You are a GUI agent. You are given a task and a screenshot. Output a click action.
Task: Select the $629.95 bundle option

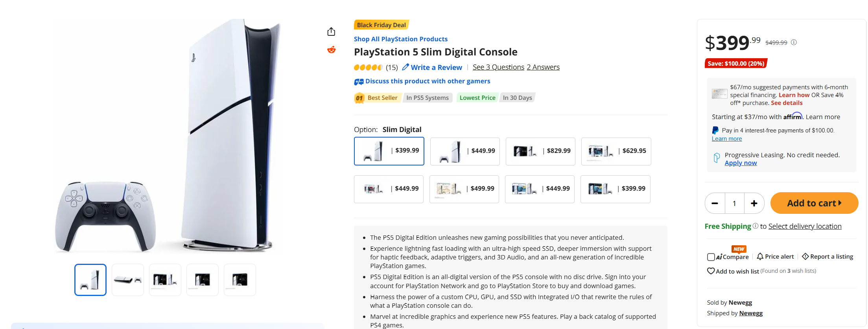(616, 151)
